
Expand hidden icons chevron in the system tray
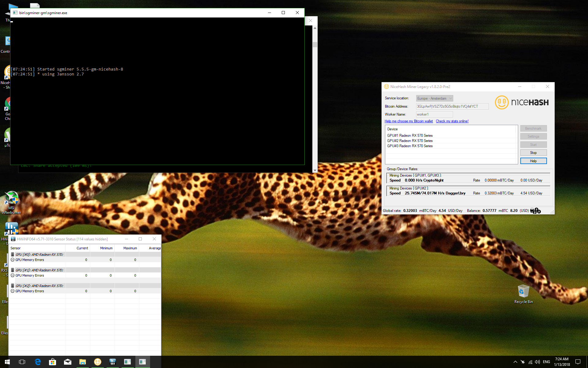(x=515, y=362)
